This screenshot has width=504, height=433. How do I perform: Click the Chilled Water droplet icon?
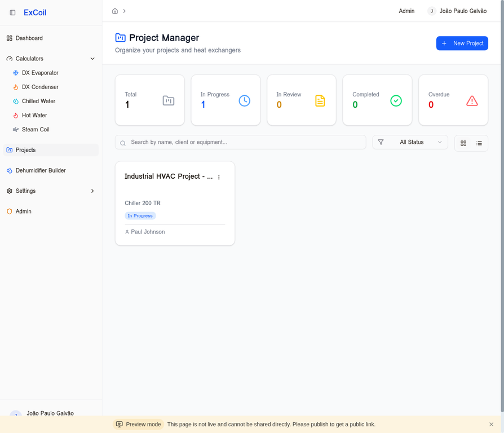[x=15, y=101]
